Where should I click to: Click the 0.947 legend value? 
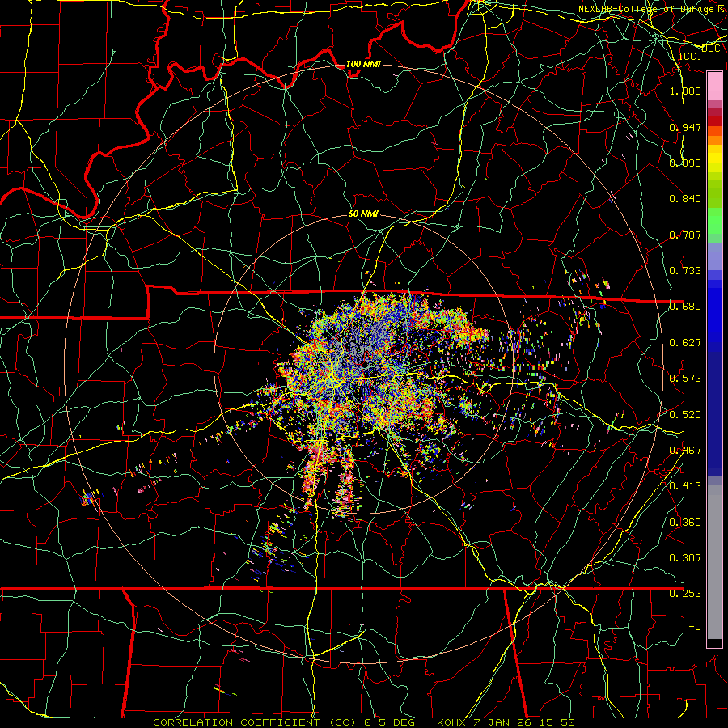685,127
